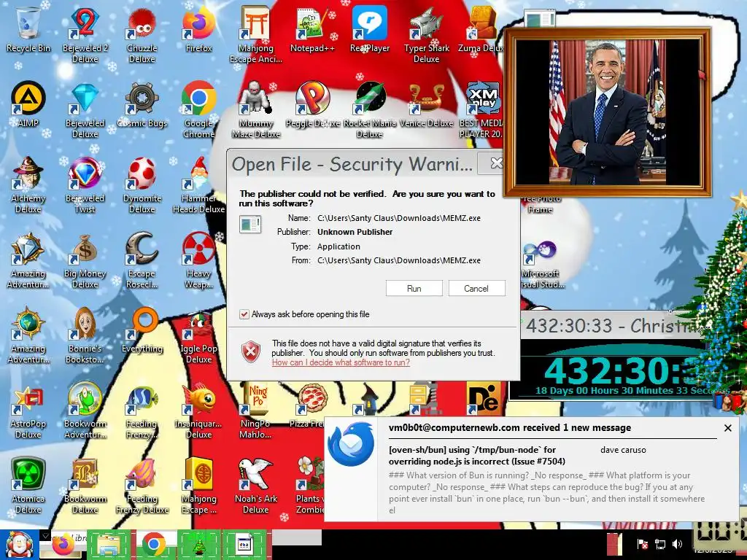Open Bejeweled Twist shortcut
The width and height of the screenshot is (747, 560).
point(85,184)
